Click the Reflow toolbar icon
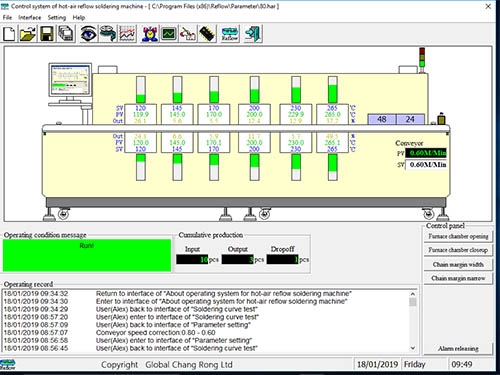The width and height of the screenshot is (500, 375). point(230,34)
